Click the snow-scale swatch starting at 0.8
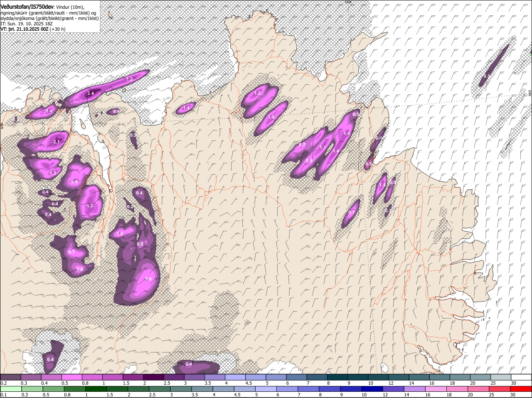The width and height of the screenshot is (532, 398). pos(92,377)
